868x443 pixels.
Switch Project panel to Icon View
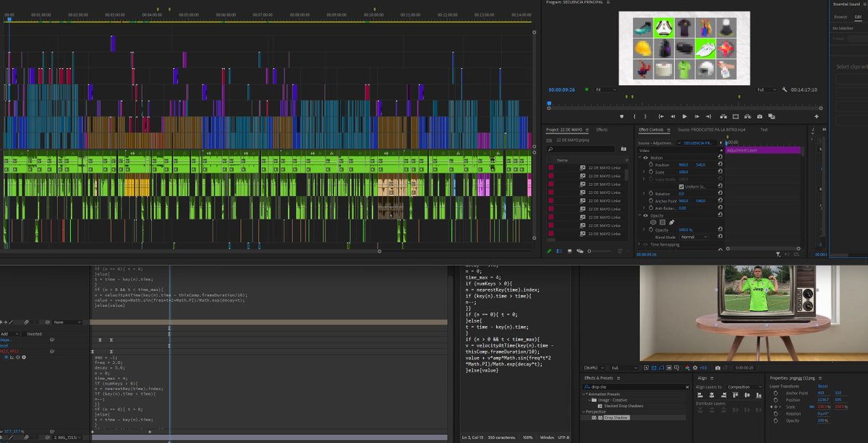click(x=570, y=251)
